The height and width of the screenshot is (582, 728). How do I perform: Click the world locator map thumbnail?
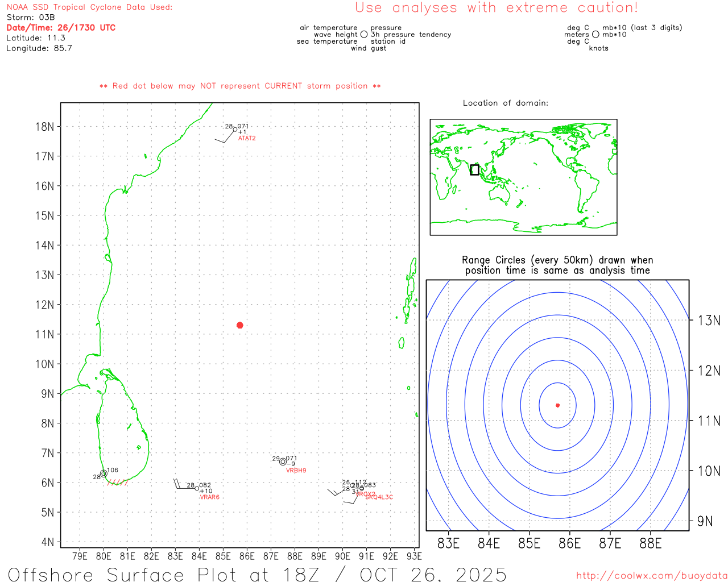[x=523, y=177]
